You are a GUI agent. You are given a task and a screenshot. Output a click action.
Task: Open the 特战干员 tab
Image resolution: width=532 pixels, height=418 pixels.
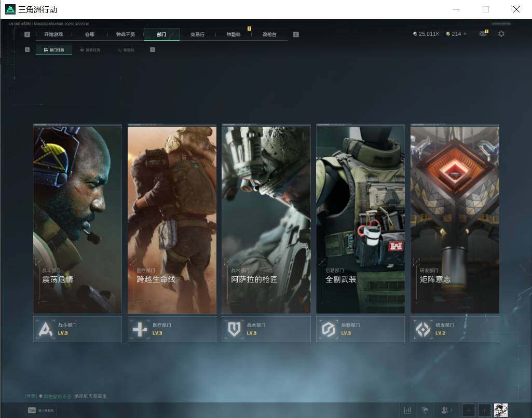[126, 34]
